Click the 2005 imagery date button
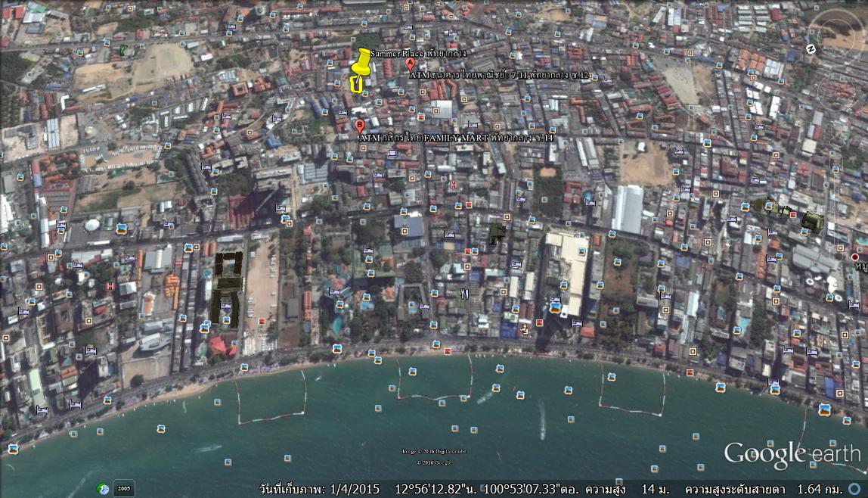Image resolution: width=868 pixels, height=498 pixels. 124,488
